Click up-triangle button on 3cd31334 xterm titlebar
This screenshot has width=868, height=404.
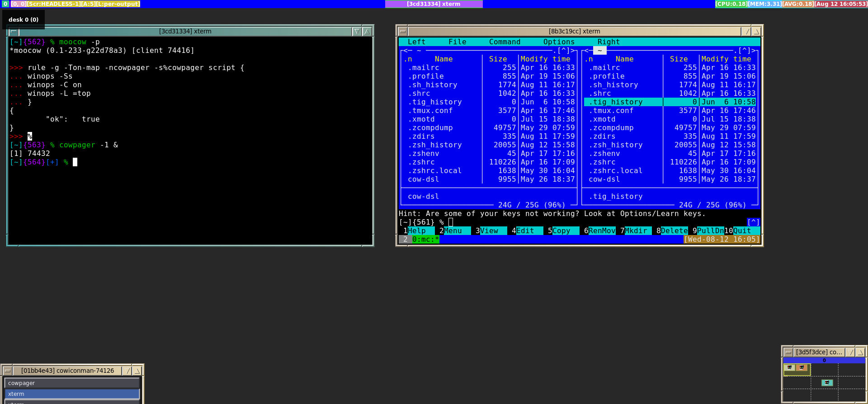[367, 32]
